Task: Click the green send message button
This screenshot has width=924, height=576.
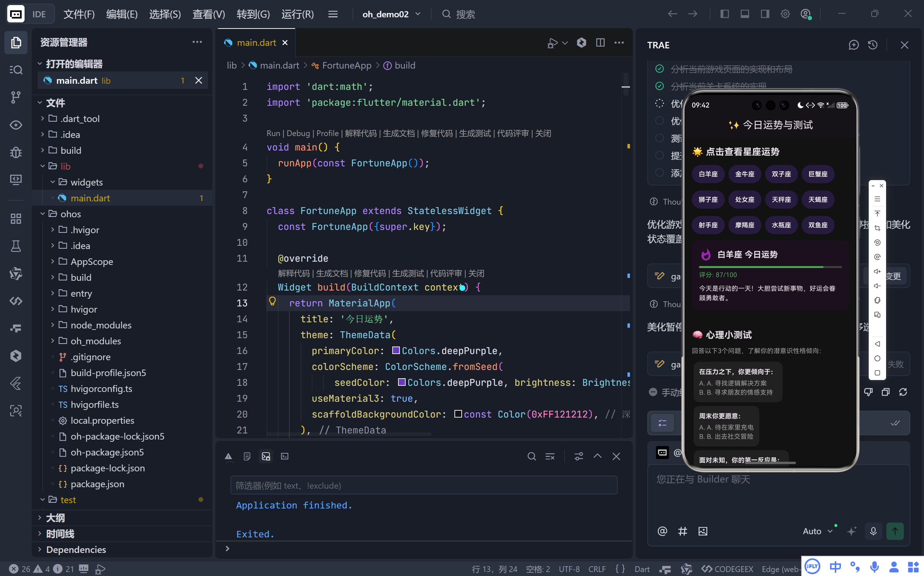Action: [895, 531]
